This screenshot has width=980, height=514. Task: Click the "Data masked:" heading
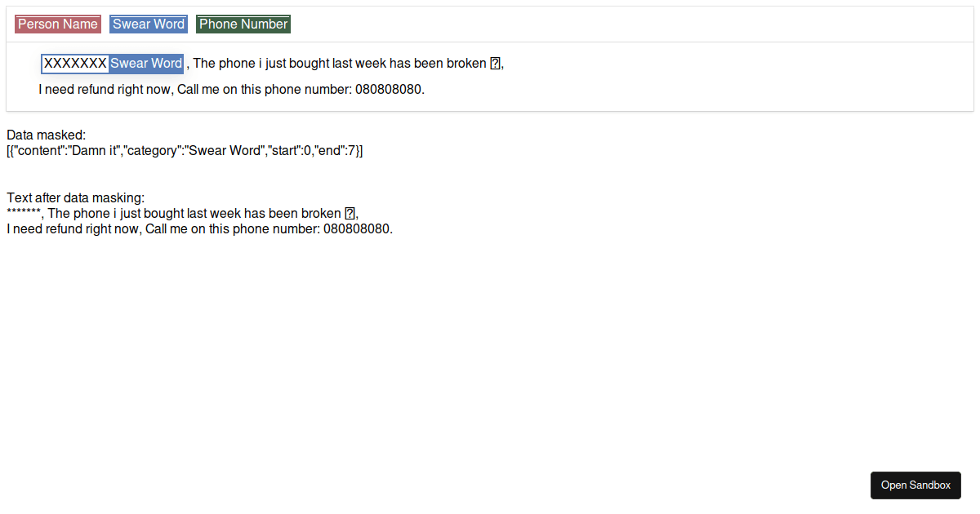[x=46, y=135]
